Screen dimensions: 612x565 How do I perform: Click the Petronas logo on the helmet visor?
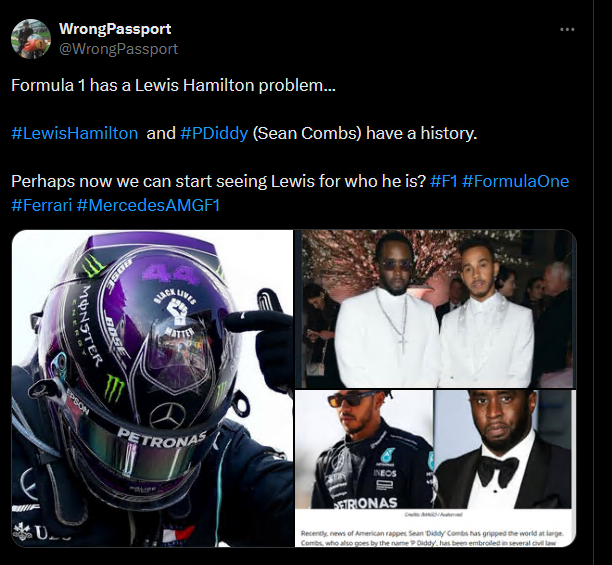click(x=162, y=437)
